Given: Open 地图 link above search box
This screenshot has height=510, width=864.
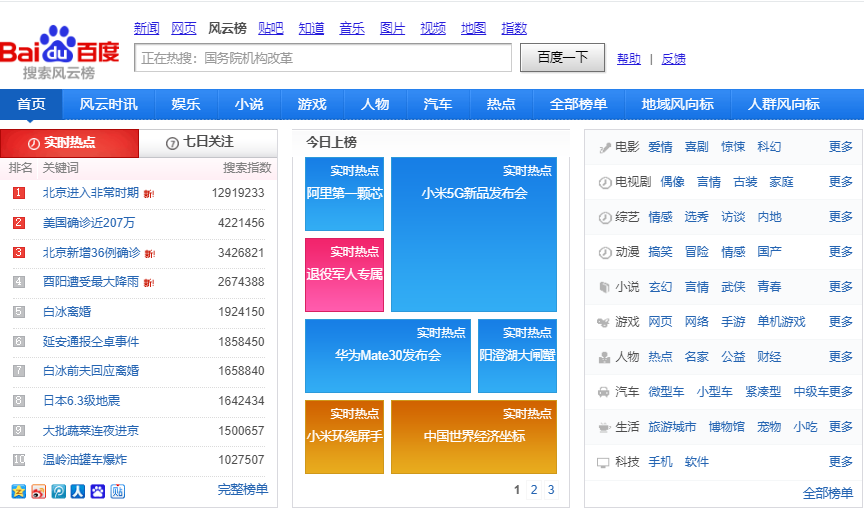Looking at the screenshot, I should (x=473, y=28).
